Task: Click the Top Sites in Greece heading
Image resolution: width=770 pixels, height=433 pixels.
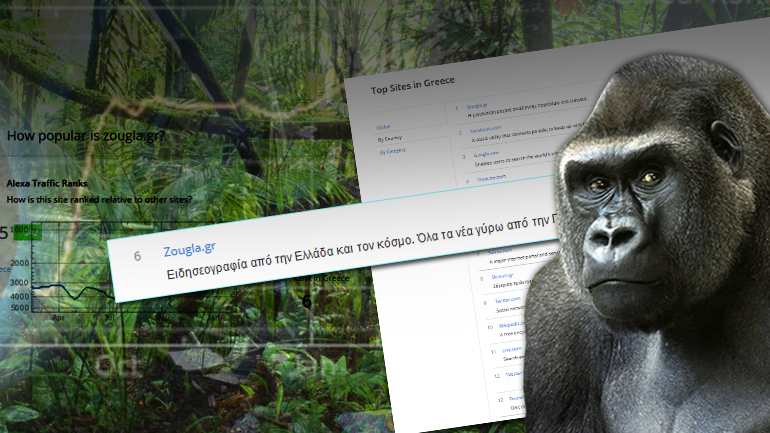Action: [414, 90]
